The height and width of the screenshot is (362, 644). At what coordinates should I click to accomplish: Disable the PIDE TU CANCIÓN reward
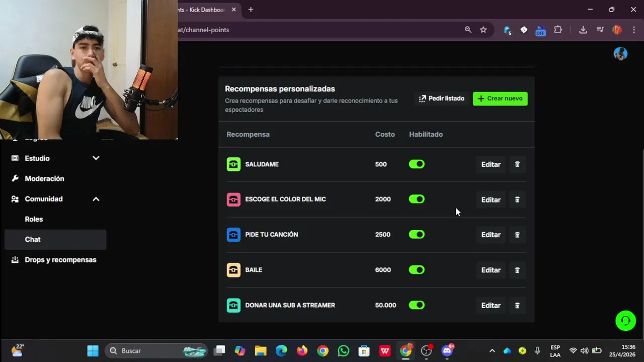(x=417, y=234)
